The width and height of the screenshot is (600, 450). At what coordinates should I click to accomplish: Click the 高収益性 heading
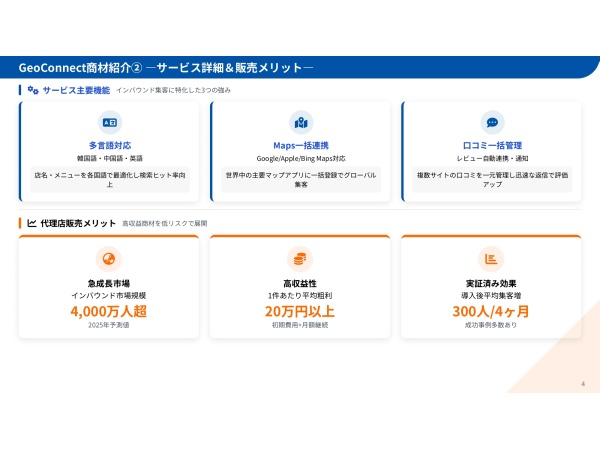(x=300, y=284)
